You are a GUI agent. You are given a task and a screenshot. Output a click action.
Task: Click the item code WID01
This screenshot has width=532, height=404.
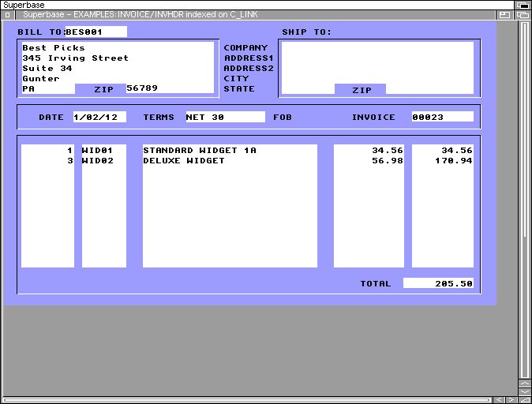click(97, 150)
